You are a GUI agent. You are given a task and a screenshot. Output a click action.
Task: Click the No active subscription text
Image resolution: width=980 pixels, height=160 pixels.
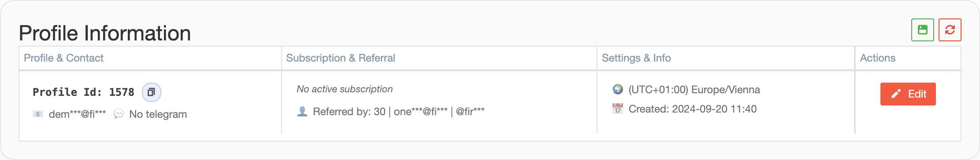345,89
